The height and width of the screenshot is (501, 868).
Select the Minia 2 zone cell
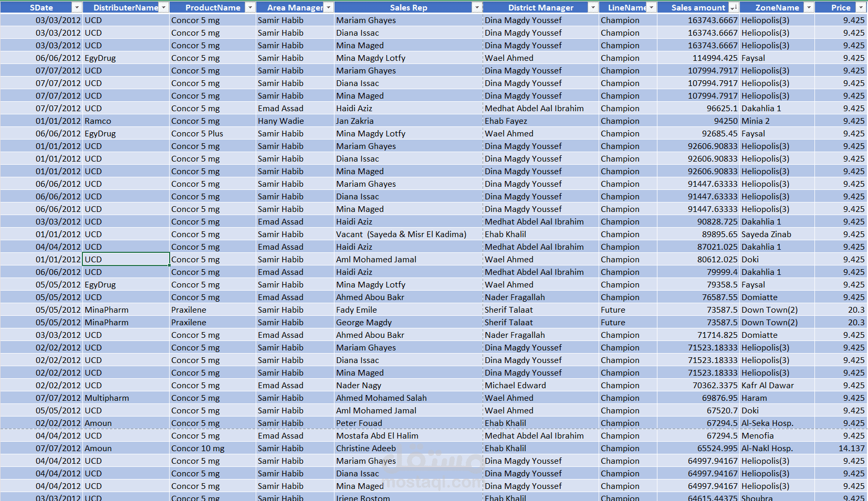pyautogui.click(x=777, y=121)
